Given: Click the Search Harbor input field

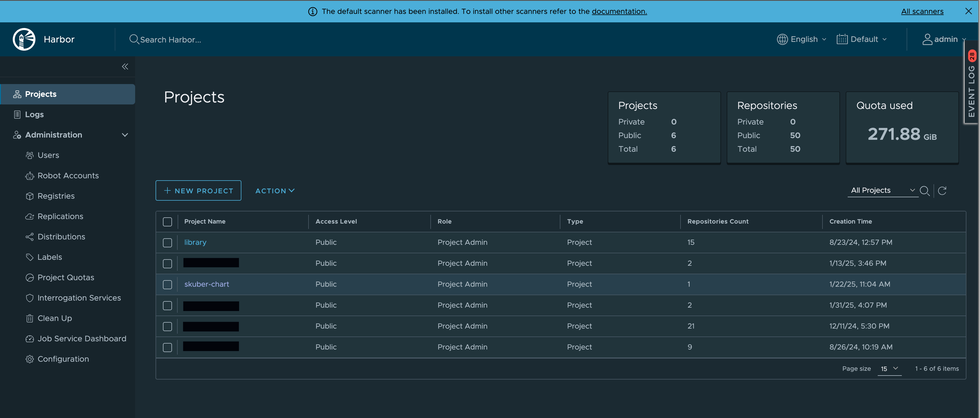Looking at the screenshot, I should pos(171,40).
